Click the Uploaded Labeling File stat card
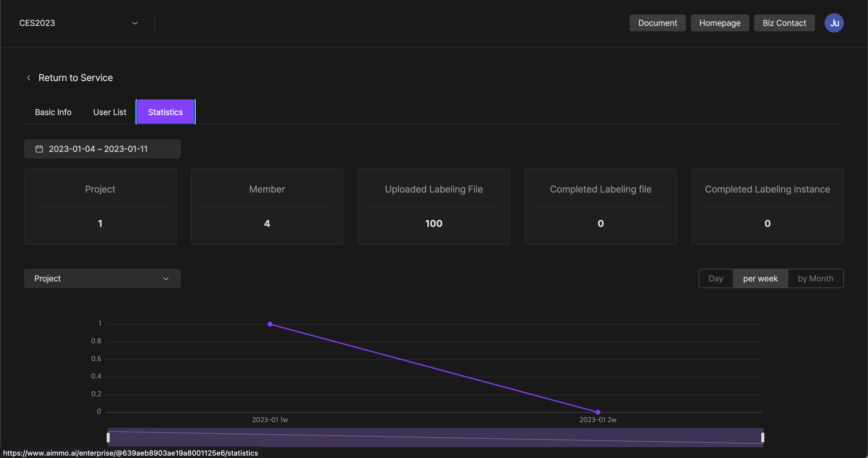 pyautogui.click(x=433, y=206)
